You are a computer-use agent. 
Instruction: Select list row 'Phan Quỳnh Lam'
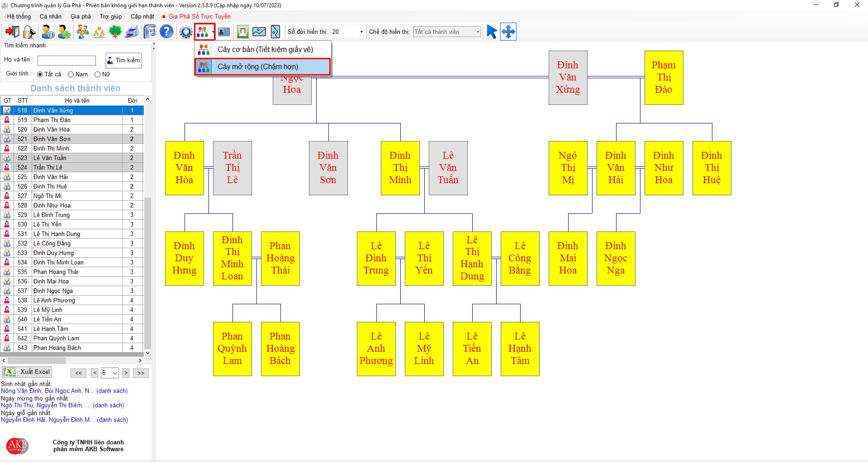coord(72,338)
